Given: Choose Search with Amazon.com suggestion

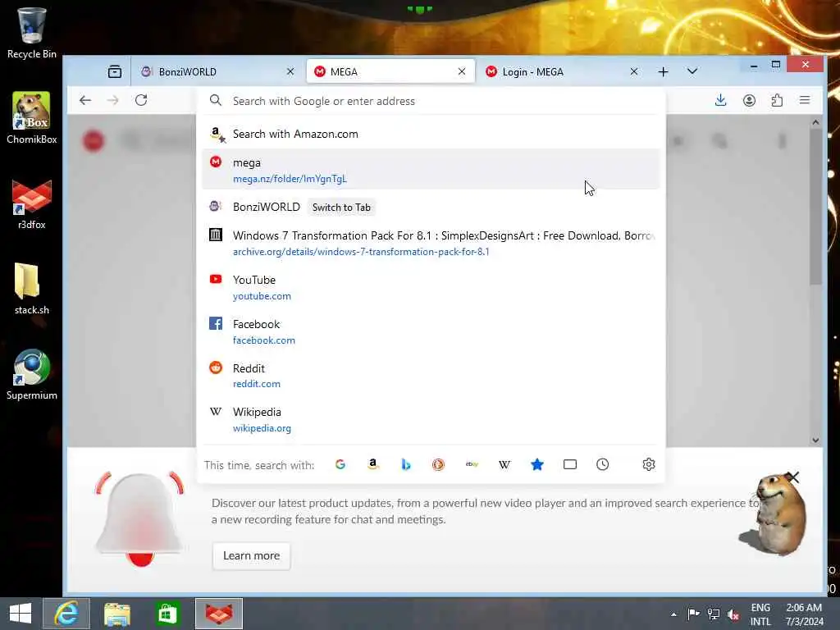Looking at the screenshot, I should (x=431, y=134).
